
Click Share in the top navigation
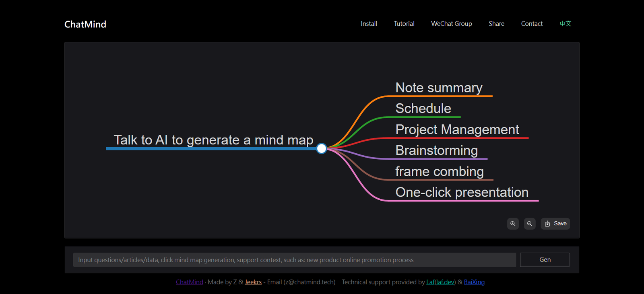(496, 24)
